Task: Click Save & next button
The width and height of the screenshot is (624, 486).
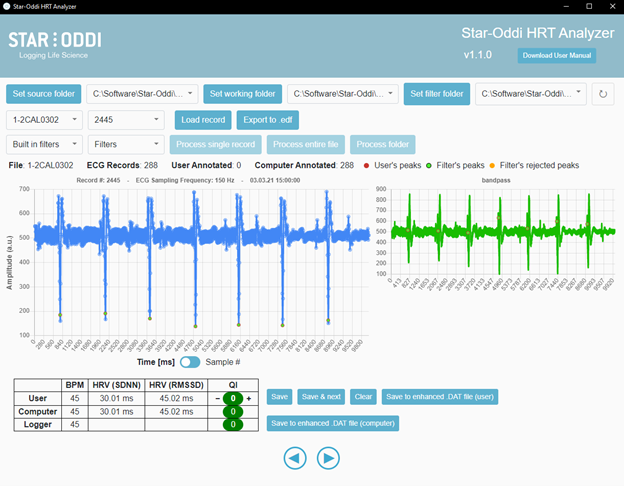Action: click(x=321, y=397)
